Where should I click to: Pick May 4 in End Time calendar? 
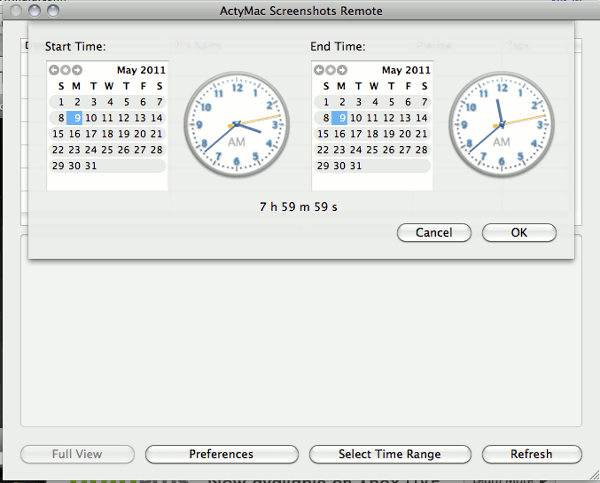(375, 102)
